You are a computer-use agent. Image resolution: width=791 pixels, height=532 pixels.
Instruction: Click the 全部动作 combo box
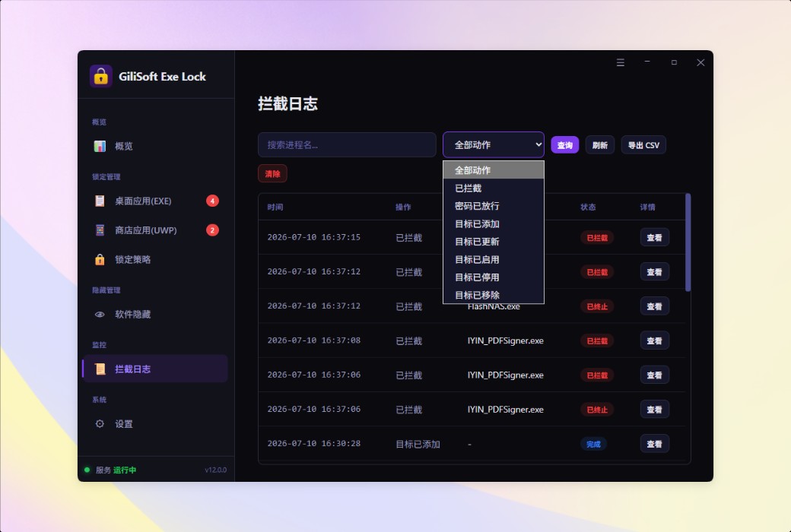click(494, 144)
